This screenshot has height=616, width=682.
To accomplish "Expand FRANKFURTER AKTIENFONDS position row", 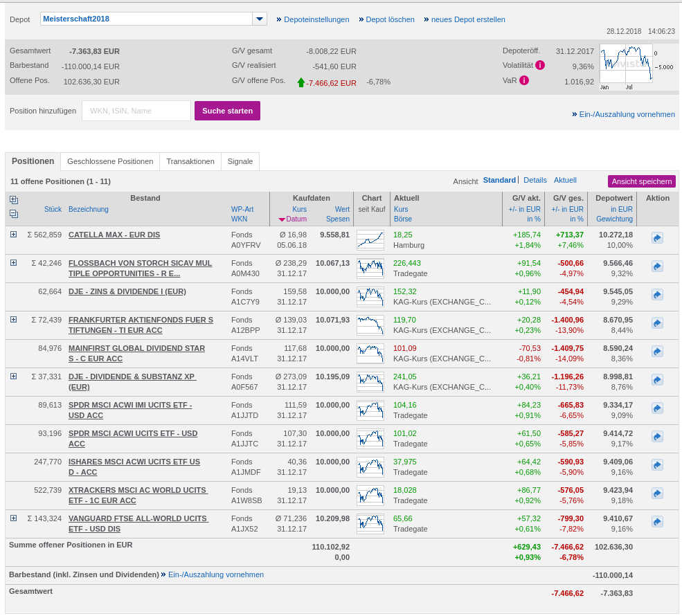I will click(13, 320).
